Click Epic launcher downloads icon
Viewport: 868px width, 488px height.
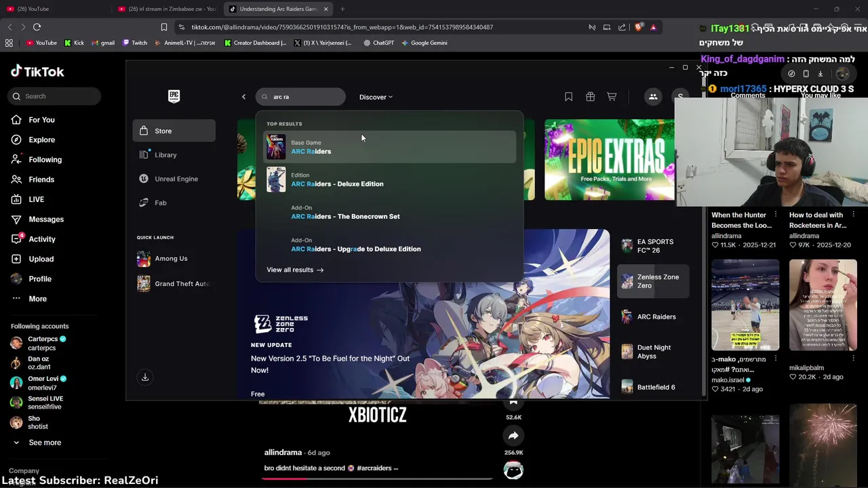point(144,378)
